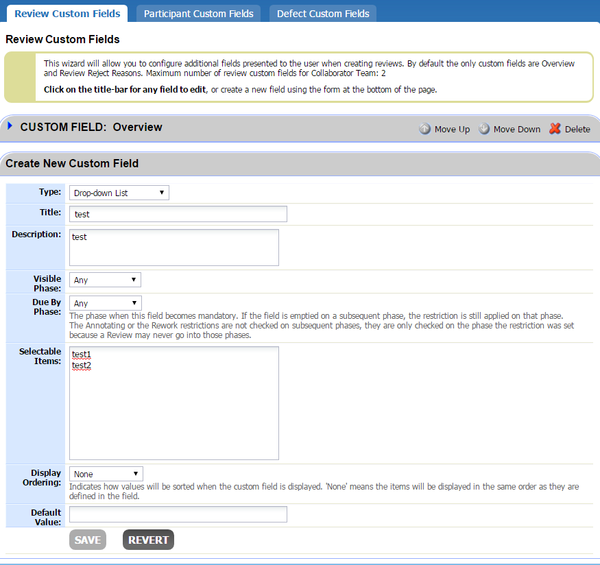The height and width of the screenshot is (565, 600).
Task: Click the Create New Custom Field header
Action: point(72,163)
